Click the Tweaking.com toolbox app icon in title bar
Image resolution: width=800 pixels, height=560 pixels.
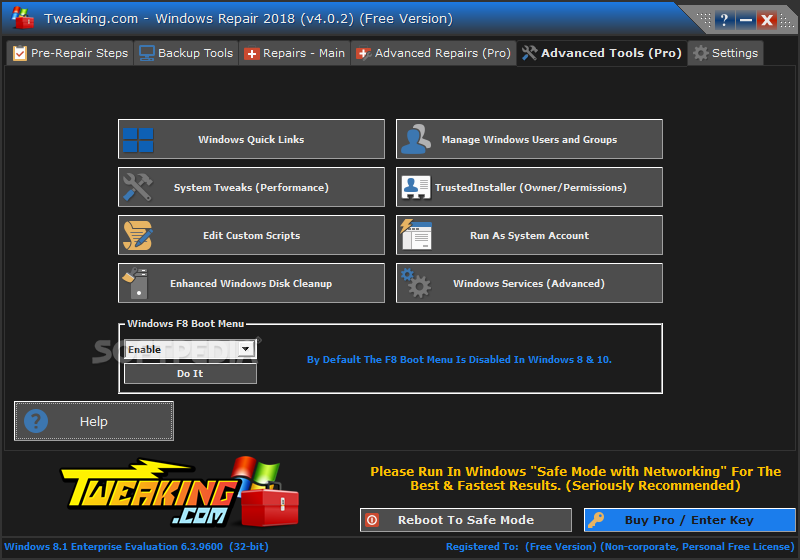click(x=22, y=18)
